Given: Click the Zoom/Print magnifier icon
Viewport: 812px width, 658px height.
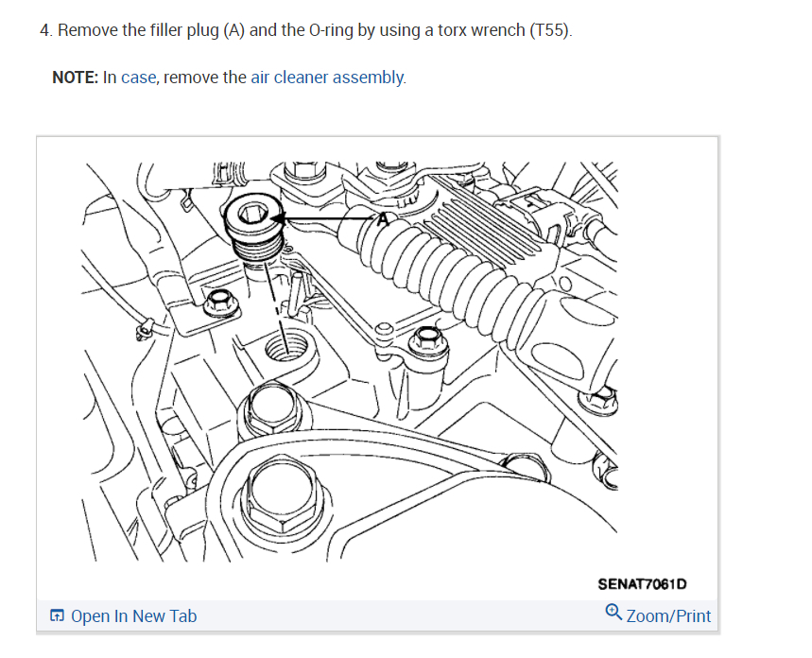Looking at the screenshot, I should pos(613,615).
